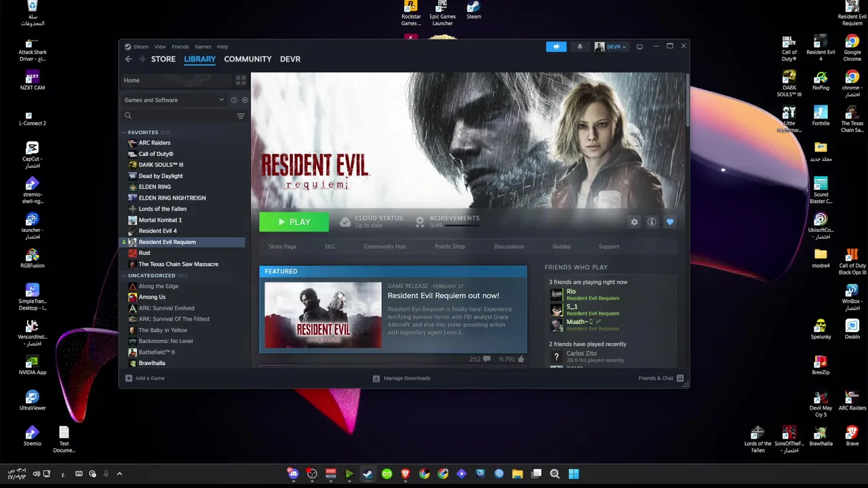Select ELDEN RING NIGHTREIGN in library
Screen dimensions: 868x488
[x=172, y=198]
